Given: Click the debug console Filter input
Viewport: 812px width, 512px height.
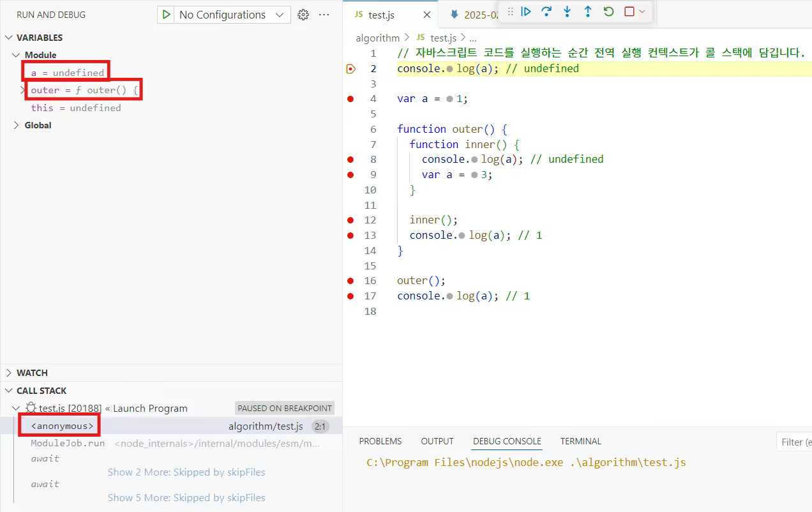Looking at the screenshot, I should [x=795, y=442].
